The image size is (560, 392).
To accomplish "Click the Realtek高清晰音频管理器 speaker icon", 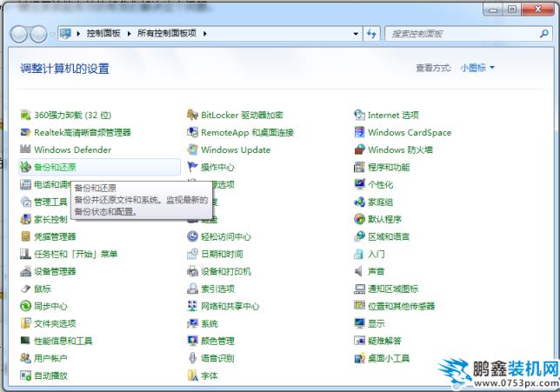I will click(26, 132).
